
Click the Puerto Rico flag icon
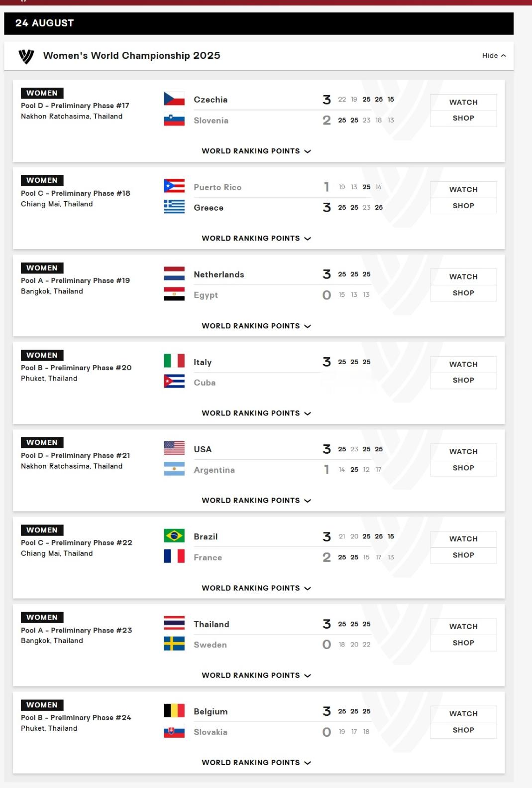pos(174,186)
